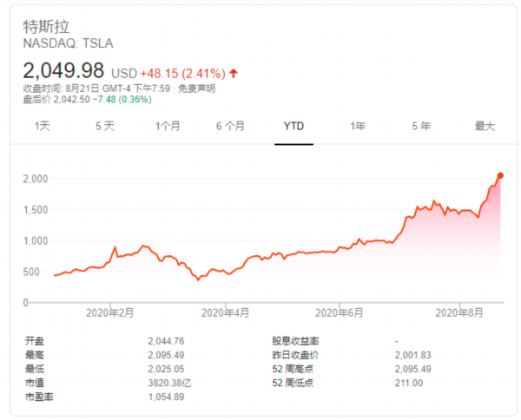The height and width of the screenshot is (420, 521).
Task: Switch chart to the 1年 range
Action: [357, 126]
